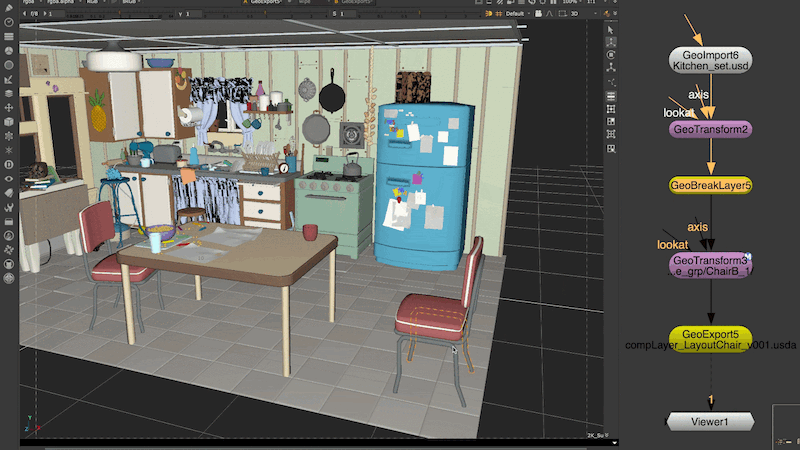This screenshot has height=450, width=800.
Task: Select the GeoBreakLayer5 node
Action: pyautogui.click(x=710, y=185)
